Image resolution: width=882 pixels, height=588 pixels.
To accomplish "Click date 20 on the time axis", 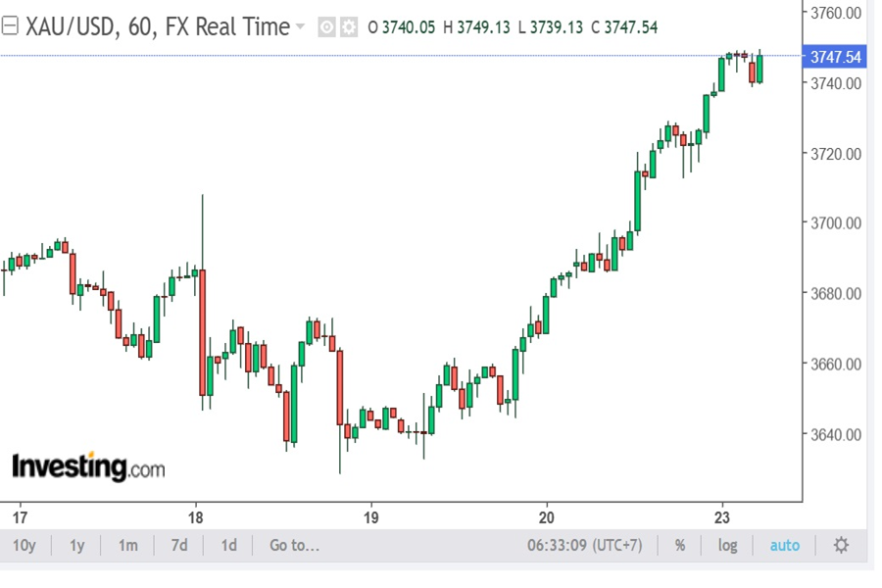I will click(x=547, y=517).
